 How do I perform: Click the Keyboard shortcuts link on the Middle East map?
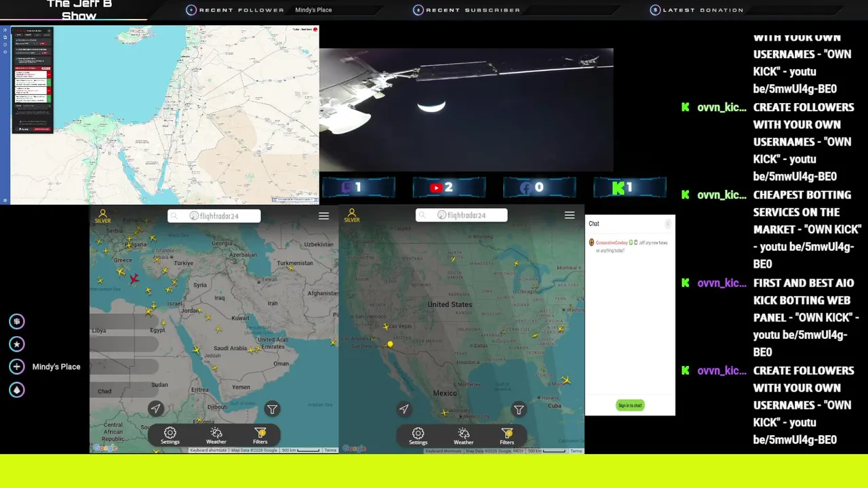[x=209, y=451]
